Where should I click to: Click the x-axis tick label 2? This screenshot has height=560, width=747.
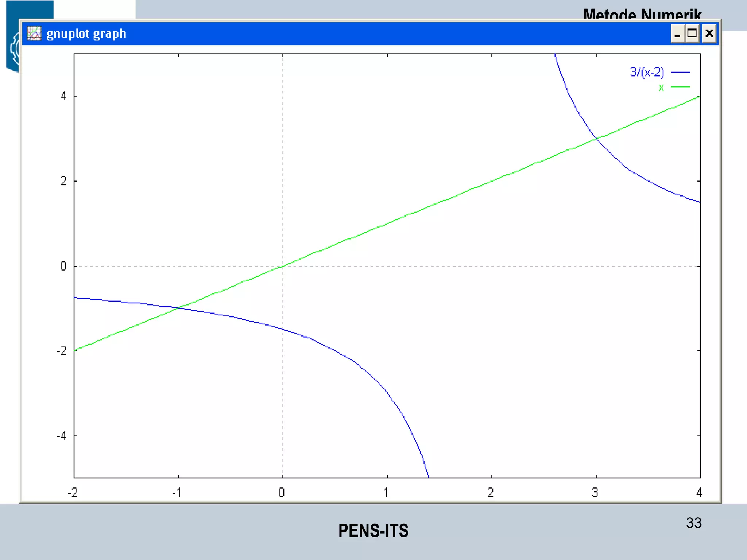[491, 493]
